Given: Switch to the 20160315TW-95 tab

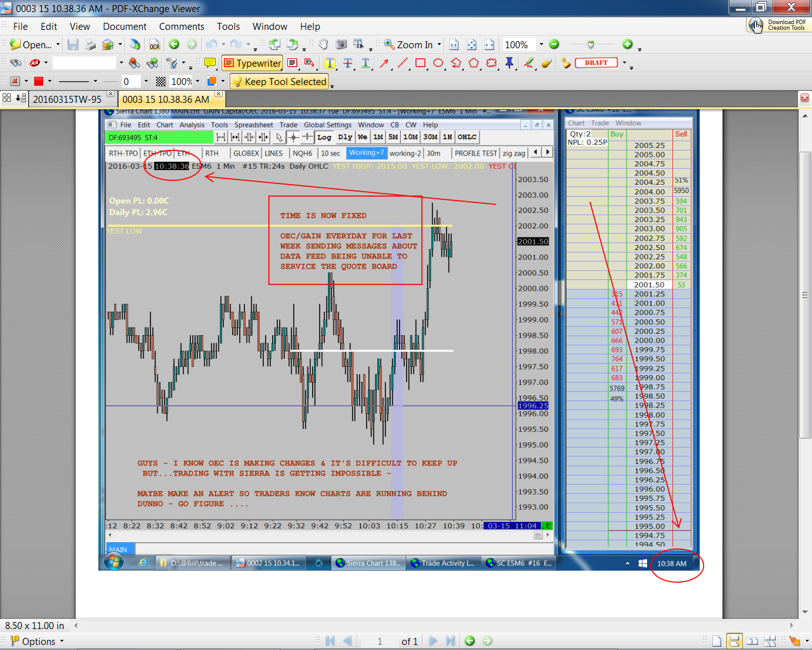Looking at the screenshot, I should (x=67, y=99).
